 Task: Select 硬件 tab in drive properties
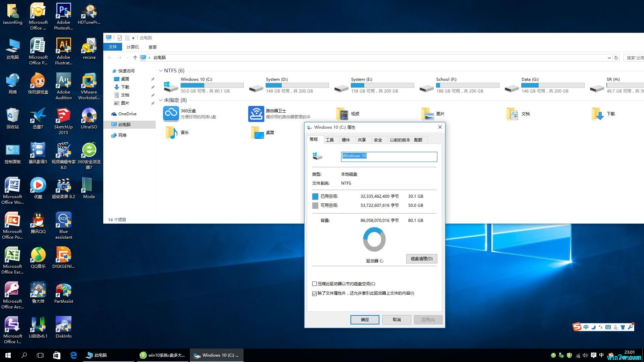pos(345,140)
